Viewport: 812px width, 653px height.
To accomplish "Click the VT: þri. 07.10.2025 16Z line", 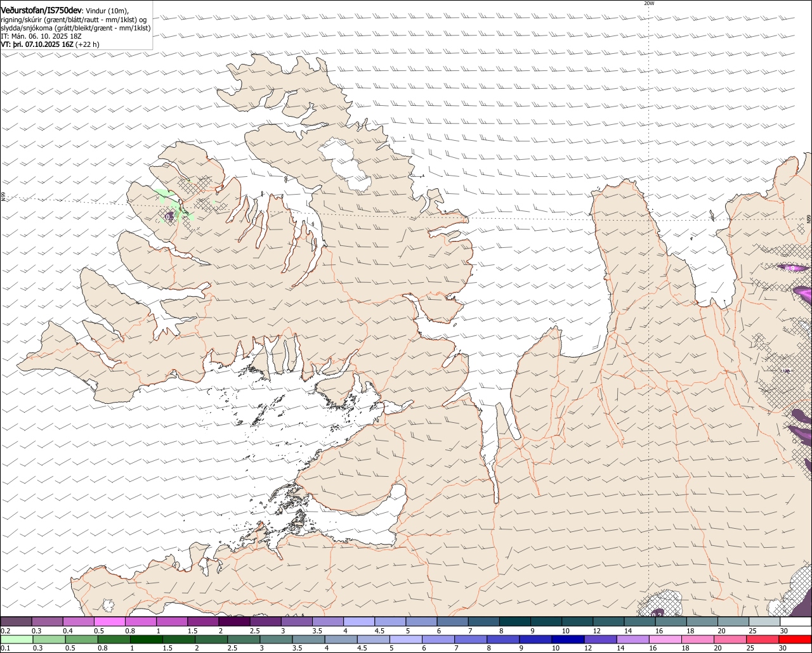I will pyautogui.click(x=50, y=44).
